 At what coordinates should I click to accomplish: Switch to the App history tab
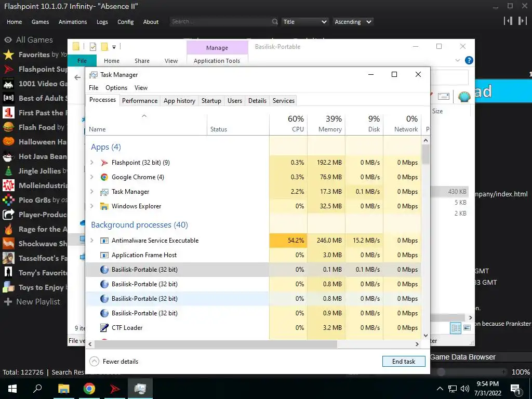[x=179, y=101]
